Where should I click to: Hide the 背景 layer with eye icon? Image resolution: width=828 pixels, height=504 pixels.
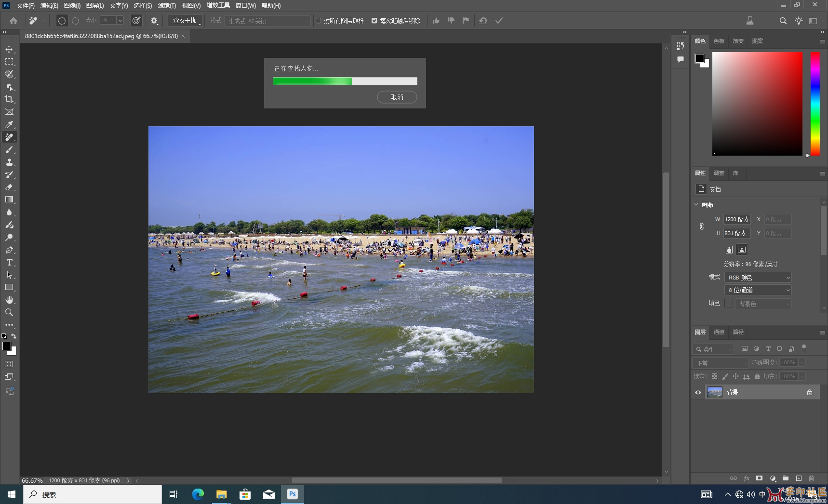(698, 392)
